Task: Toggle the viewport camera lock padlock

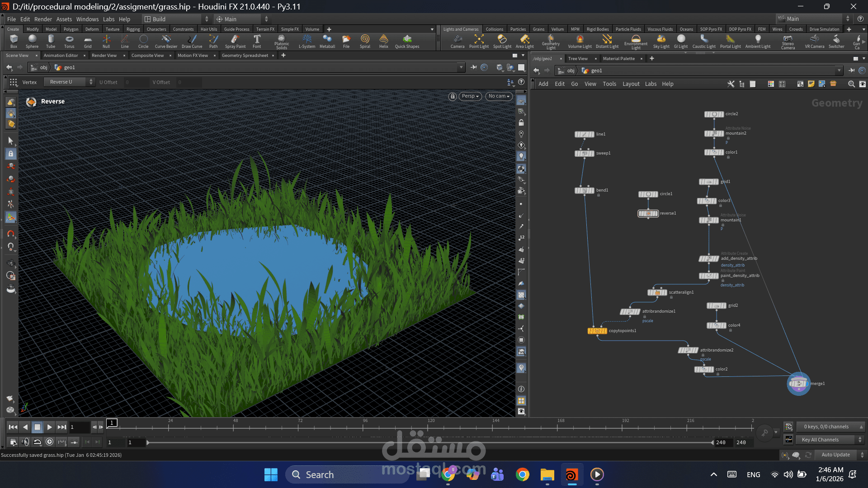Action: pos(452,96)
